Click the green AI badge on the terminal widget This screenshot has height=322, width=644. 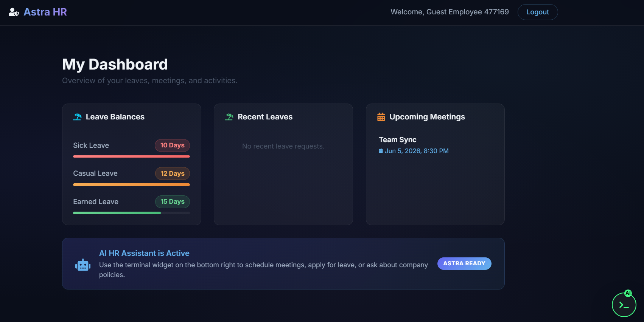(628, 293)
